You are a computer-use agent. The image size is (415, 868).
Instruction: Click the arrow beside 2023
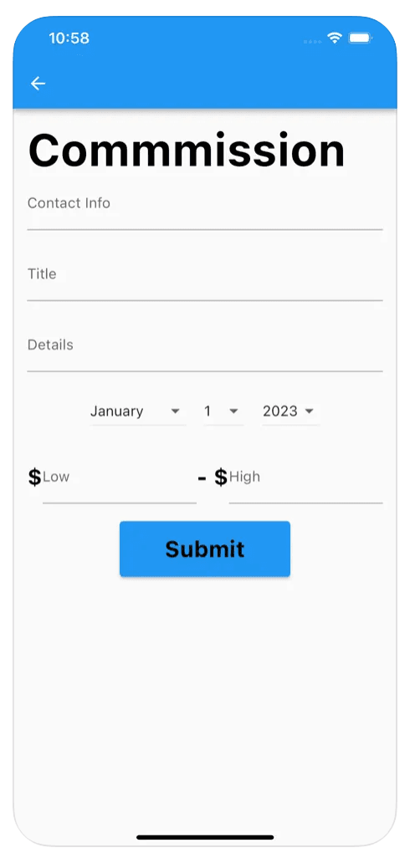point(310,411)
